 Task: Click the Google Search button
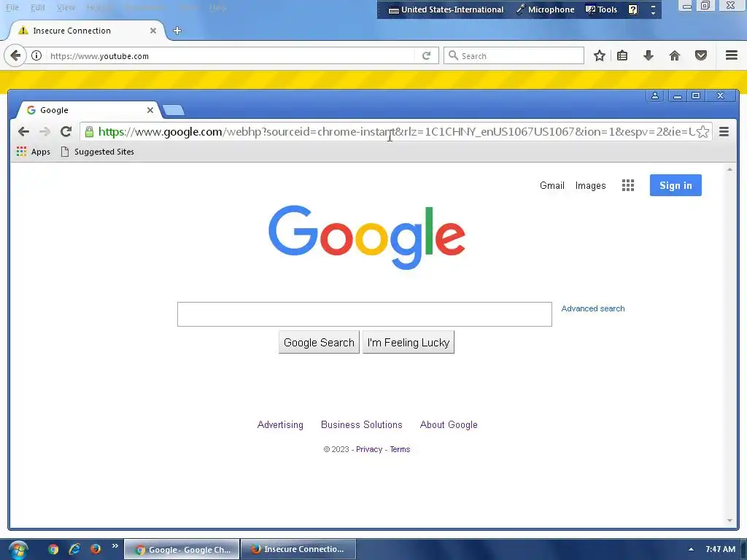click(x=320, y=343)
